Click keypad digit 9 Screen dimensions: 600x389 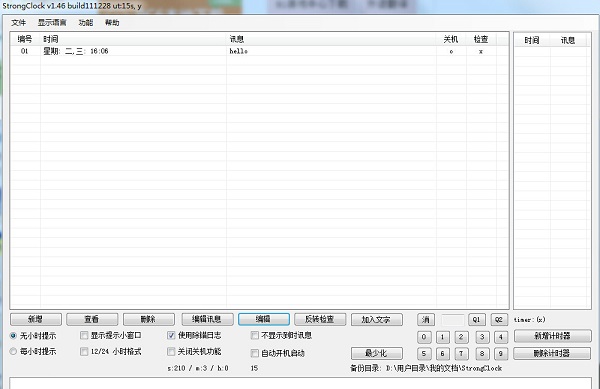tap(501, 354)
